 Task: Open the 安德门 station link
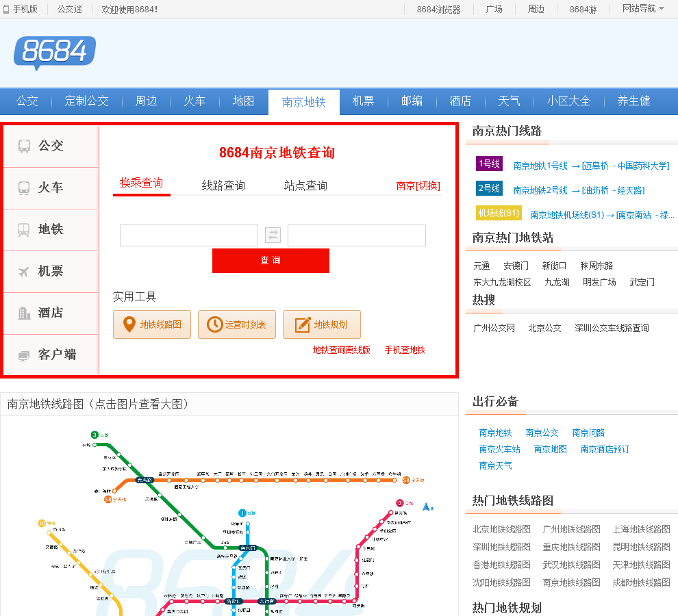pyautogui.click(x=516, y=266)
